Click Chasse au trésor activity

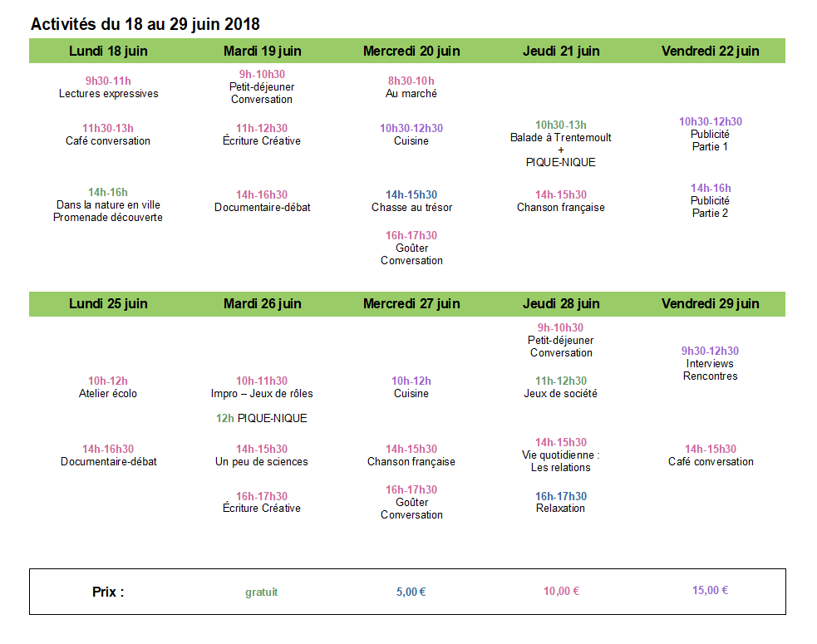[411, 208]
